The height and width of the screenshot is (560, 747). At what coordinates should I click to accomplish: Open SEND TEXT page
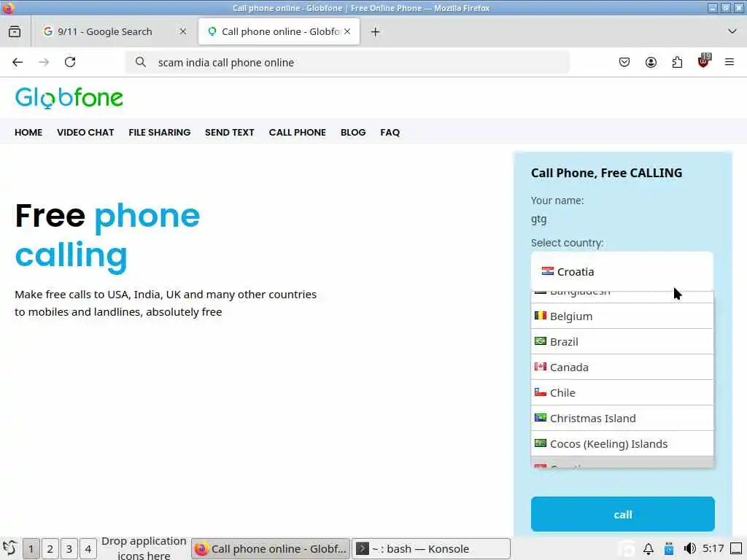230,133
